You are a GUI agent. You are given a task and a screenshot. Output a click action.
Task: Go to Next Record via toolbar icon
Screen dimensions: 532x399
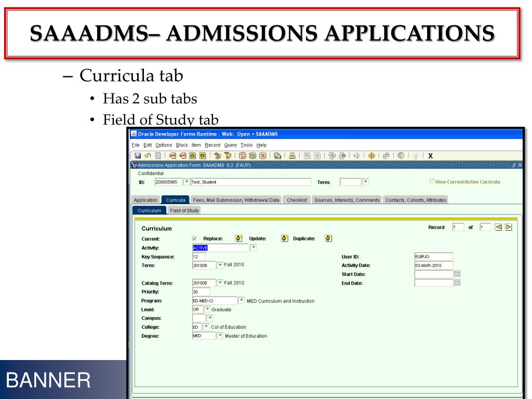(203, 156)
